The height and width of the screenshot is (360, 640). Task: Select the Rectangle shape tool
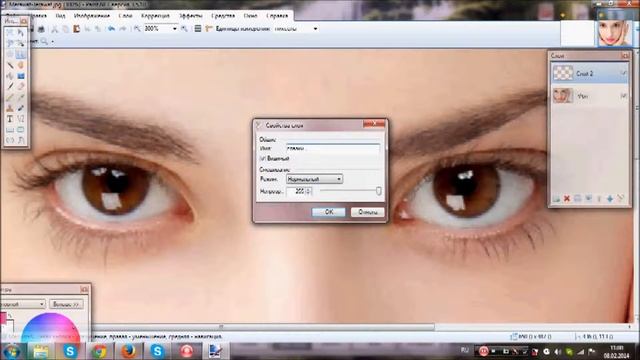10,130
